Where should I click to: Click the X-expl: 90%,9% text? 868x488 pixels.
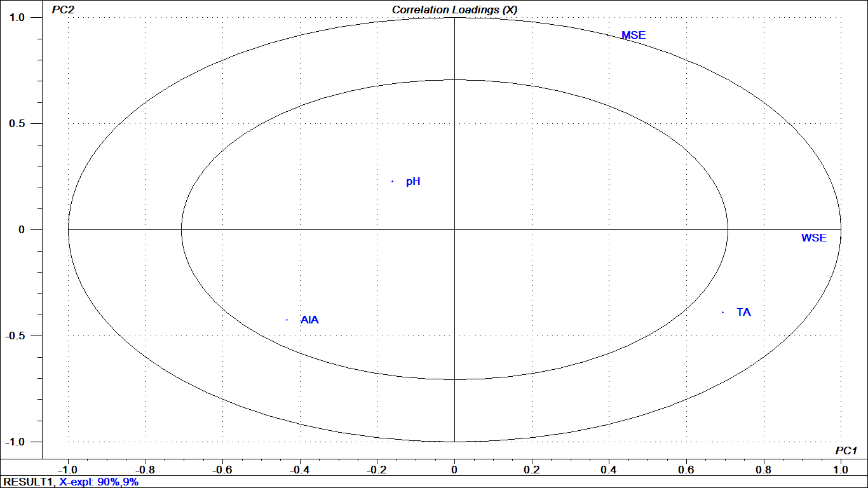[99, 482]
